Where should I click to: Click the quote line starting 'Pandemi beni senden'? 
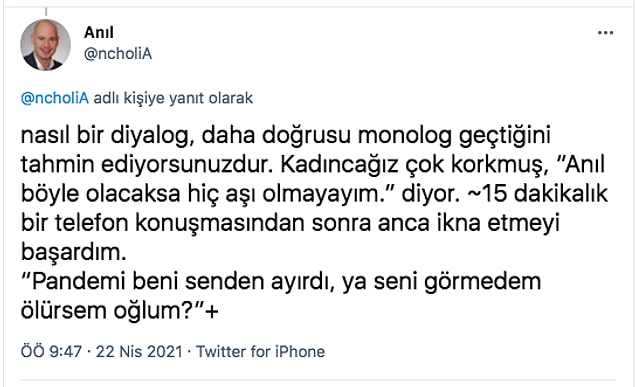281,282
